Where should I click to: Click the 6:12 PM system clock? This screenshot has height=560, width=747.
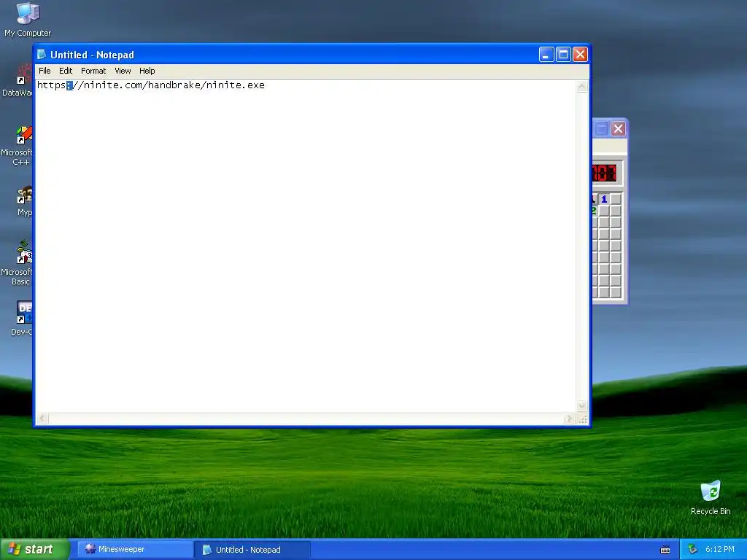click(719, 550)
